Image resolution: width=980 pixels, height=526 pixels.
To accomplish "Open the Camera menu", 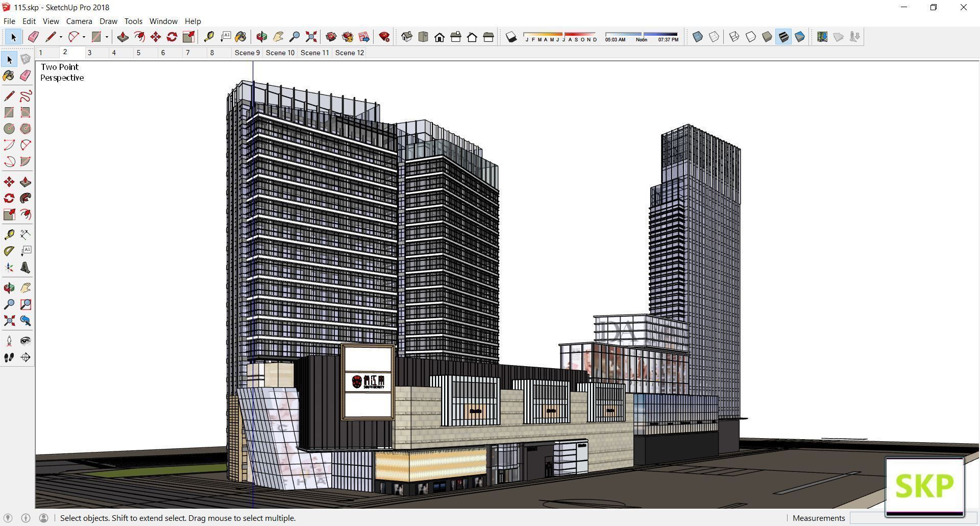I will pyautogui.click(x=79, y=21).
